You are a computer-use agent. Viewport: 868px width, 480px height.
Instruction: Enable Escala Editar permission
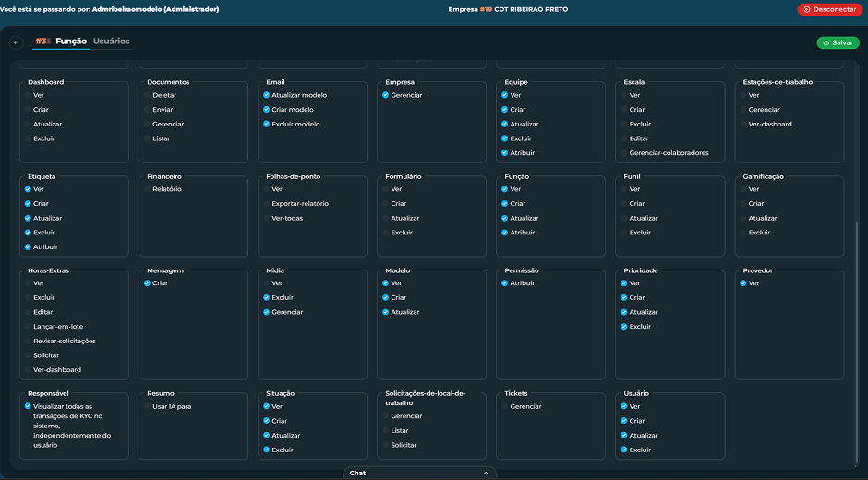click(624, 138)
